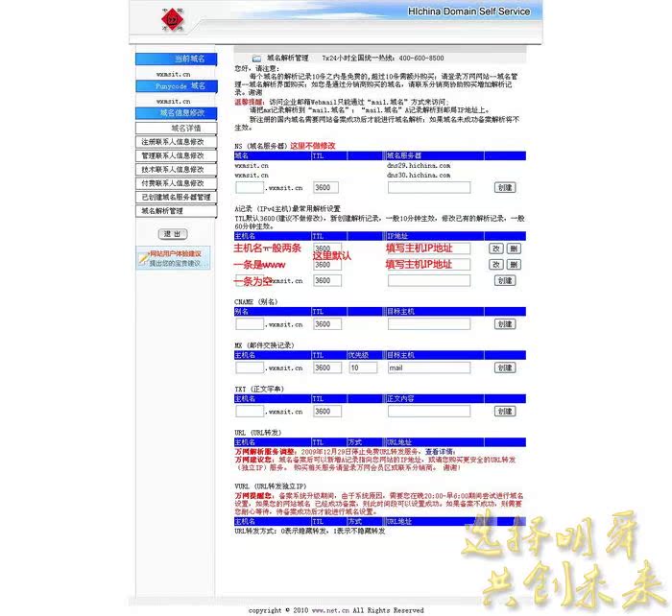
Task: Select 域名解析管理 in the sidebar
Action: pos(176,211)
